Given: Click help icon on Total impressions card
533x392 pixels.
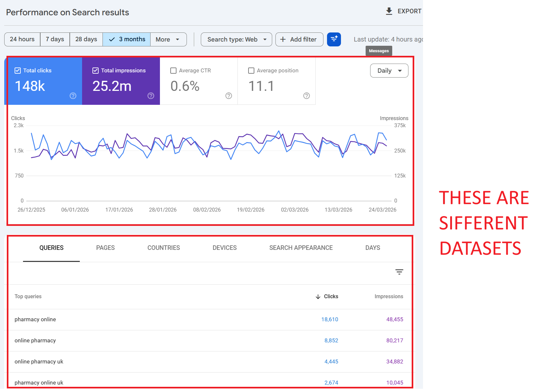Looking at the screenshot, I should pos(151,96).
